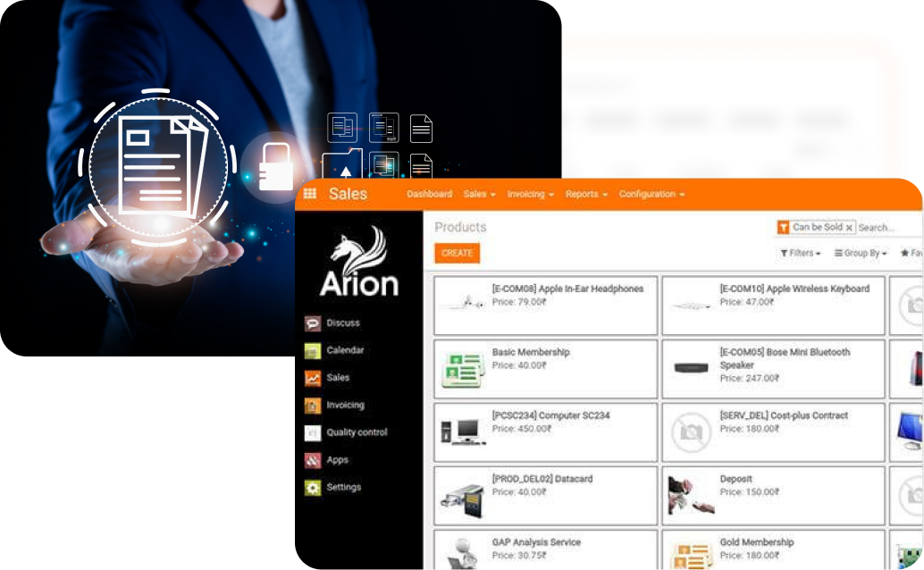
Task: Expand the Group By options
Action: pyautogui.click(x=861, y=254)
